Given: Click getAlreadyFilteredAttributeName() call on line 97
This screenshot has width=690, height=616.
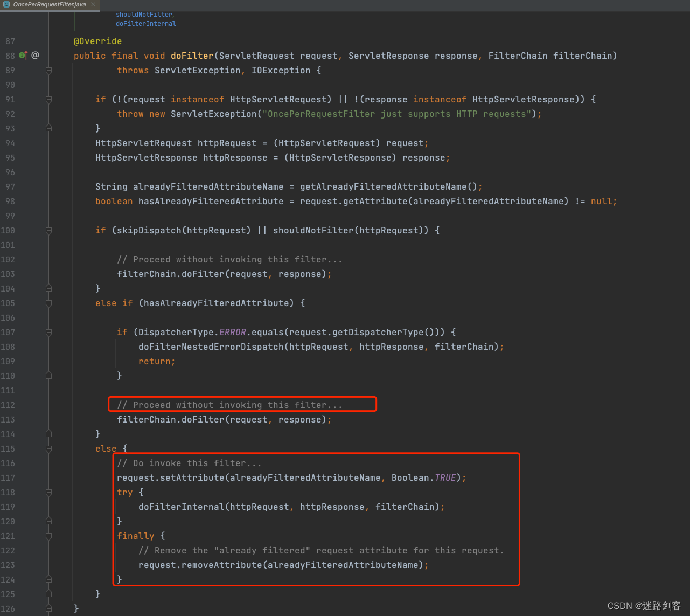Looking at the screenshot, I should (x=388, y=186).
